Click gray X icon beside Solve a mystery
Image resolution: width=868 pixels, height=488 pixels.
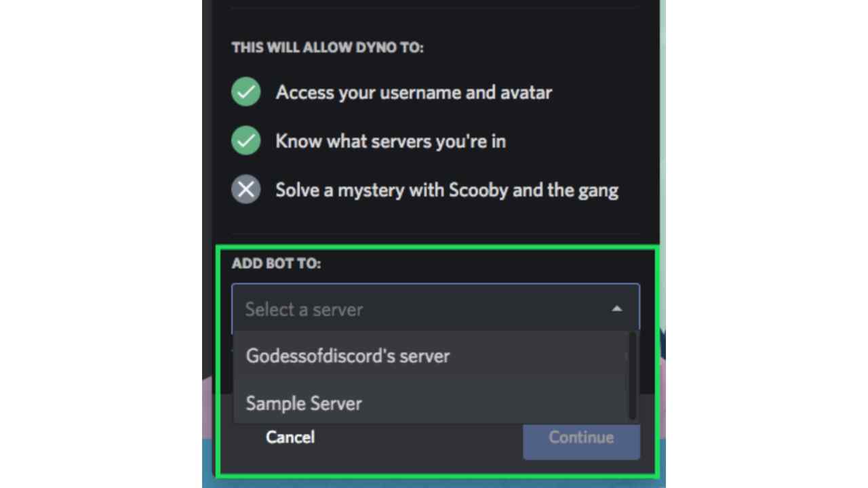(x=245, y=190)
